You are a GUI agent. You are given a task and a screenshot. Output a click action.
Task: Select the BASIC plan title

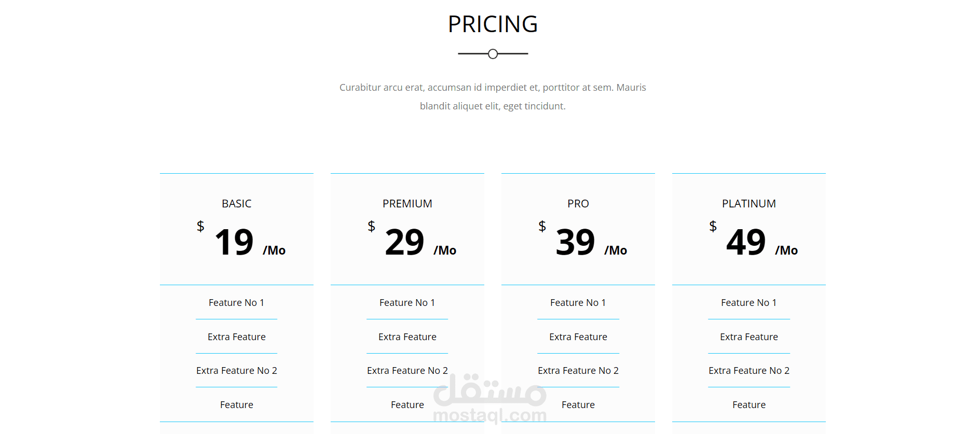[x=237, y=204]
